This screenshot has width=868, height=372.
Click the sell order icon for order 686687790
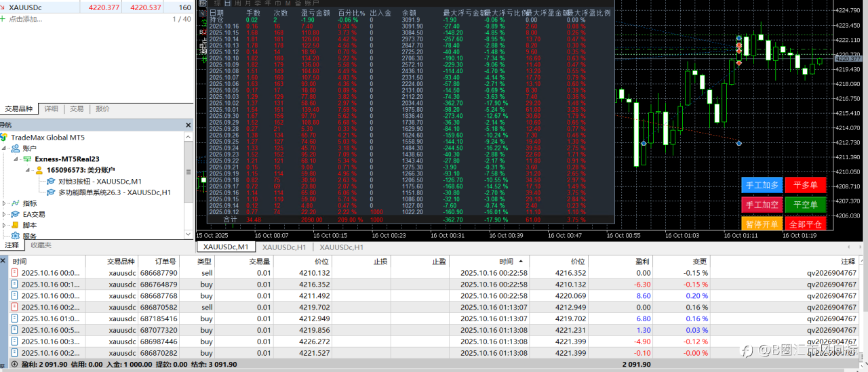(15, 273)
